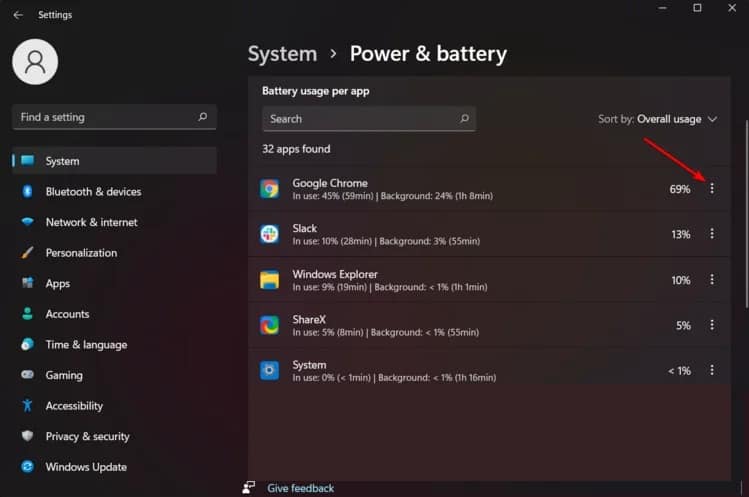Click the ShareX app name

click(x=309, y=319)
